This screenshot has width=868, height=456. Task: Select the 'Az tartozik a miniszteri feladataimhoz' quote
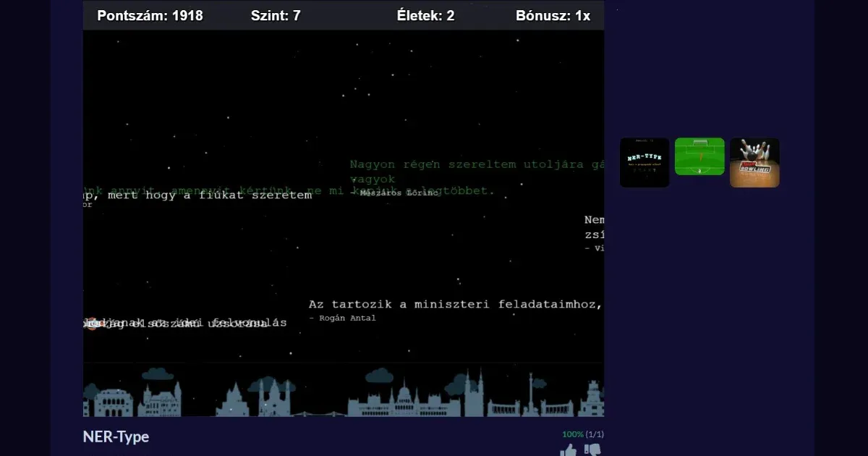point(456,305)
